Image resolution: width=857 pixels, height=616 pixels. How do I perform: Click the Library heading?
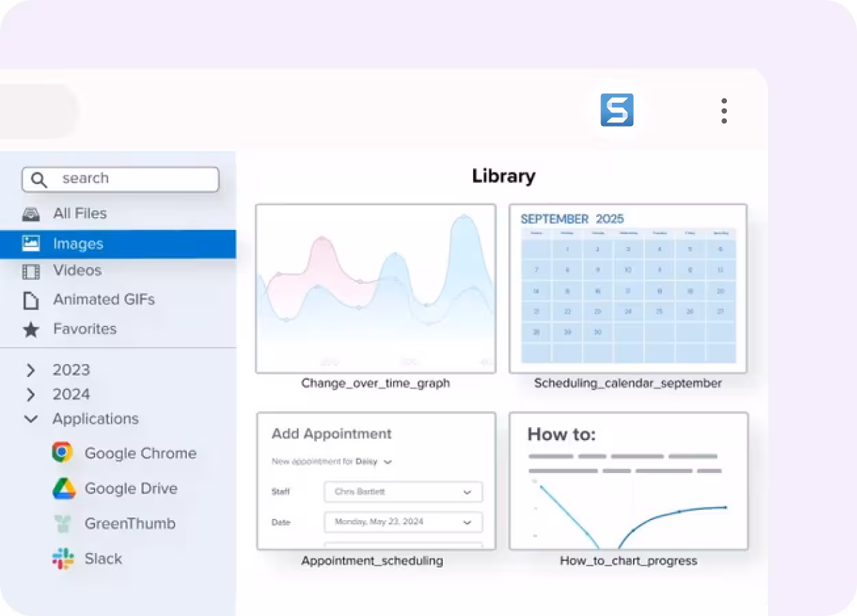[504, 177]
